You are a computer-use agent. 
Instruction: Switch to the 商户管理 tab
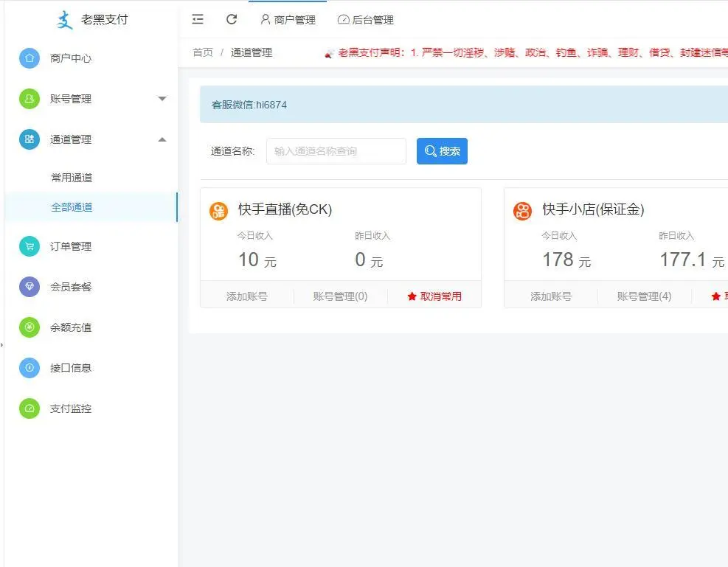pos(288,20)
